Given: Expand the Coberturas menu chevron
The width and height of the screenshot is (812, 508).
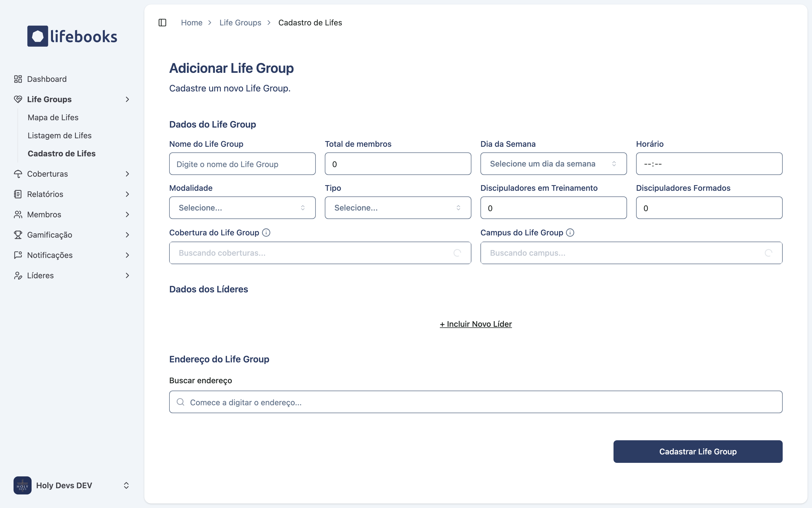Looking at the screenshot, I should (127, 174).
